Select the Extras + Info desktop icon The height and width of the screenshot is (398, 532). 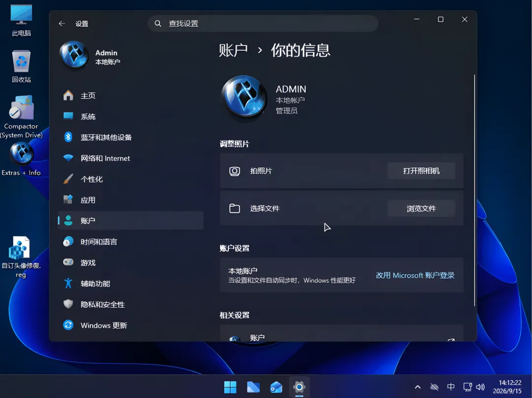(x=21, y=159)
